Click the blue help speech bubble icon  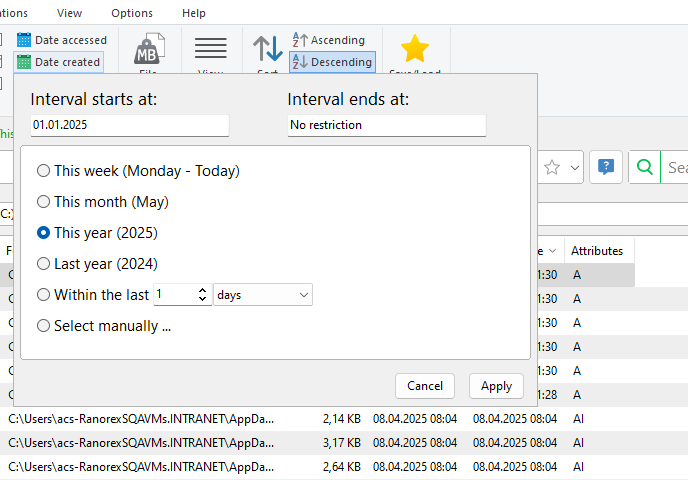(606, 167)
